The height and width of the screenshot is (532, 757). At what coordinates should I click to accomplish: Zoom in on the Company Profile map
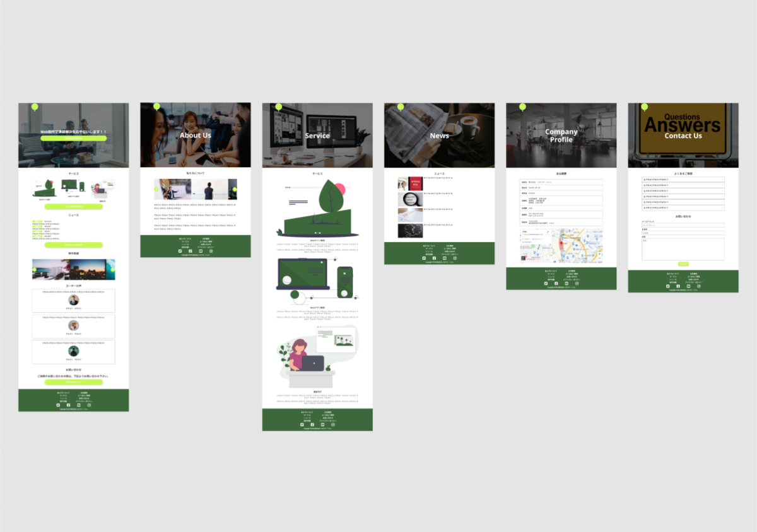pyautogui.click(x=599, y=254)
